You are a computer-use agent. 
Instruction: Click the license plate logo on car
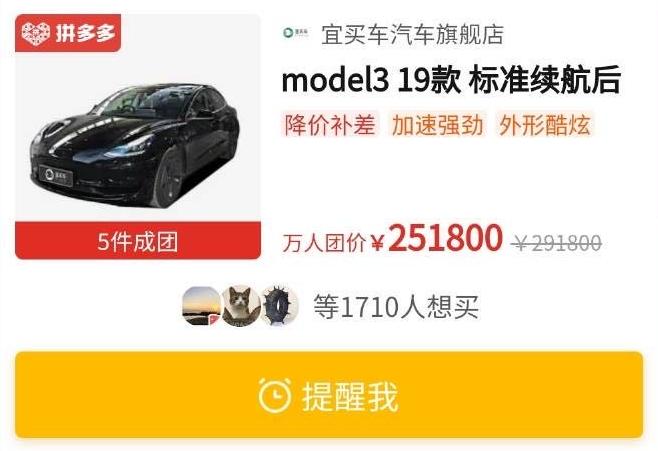point(56,175)
